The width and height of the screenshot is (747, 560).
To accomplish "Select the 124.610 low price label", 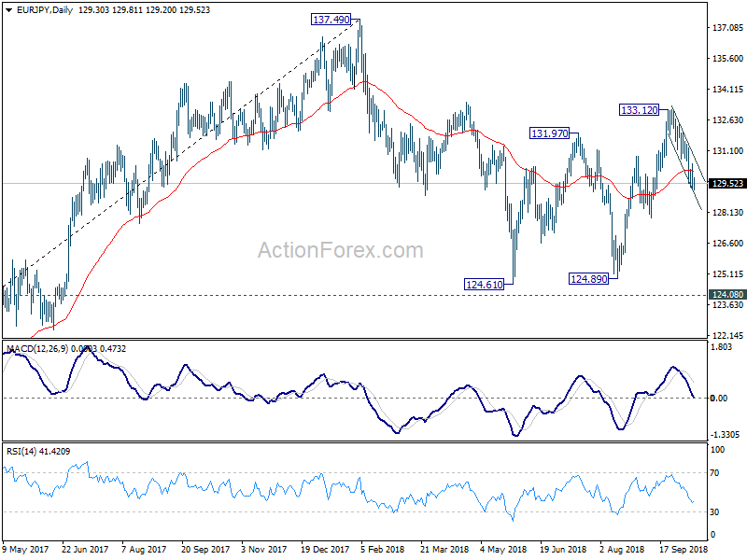I will (x=484, y=285).
